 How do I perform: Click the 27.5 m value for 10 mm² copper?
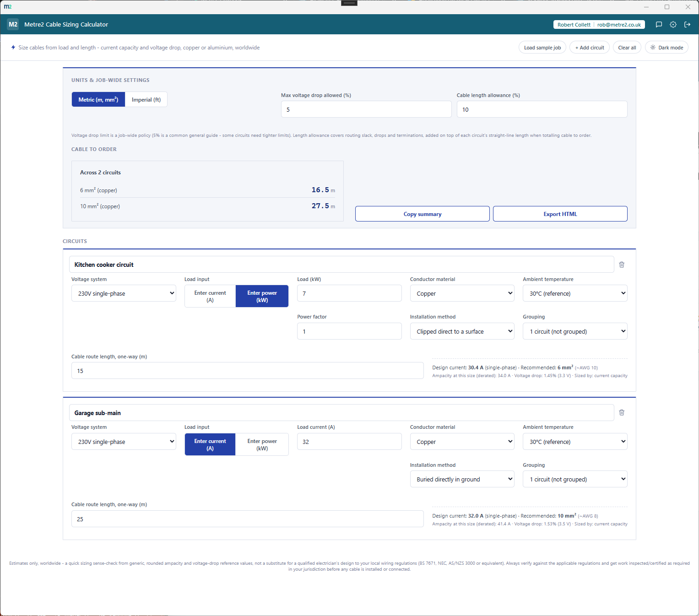(323, 206)
